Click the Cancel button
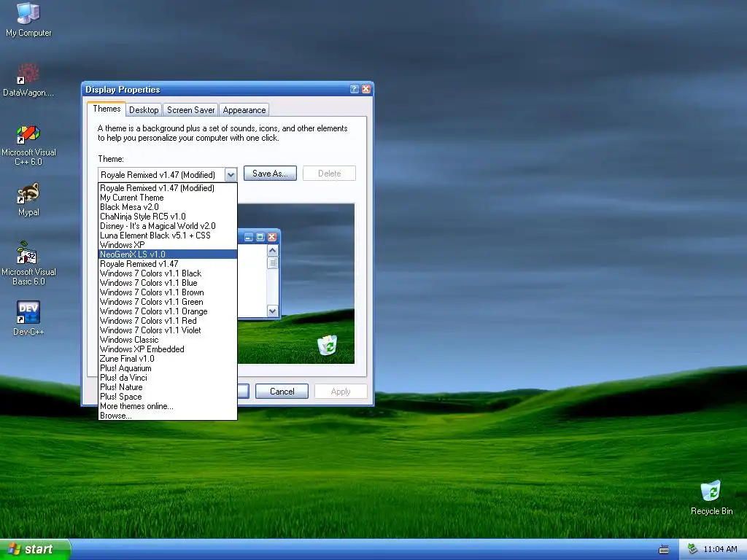This screenshot has width=747, height=560. (282, 392)
